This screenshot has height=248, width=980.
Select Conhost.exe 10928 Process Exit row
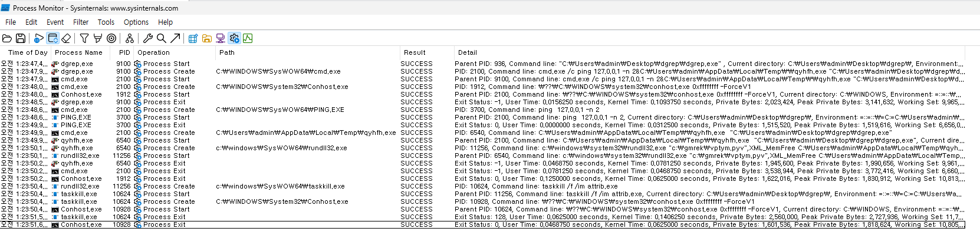coord(482,224)
